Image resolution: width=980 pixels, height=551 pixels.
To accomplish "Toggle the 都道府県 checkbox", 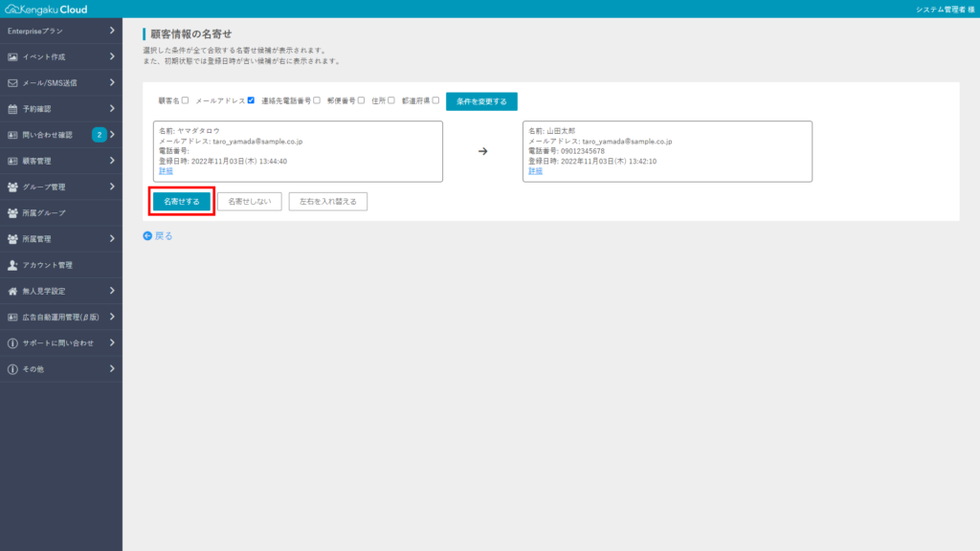I will pyautogui.click(x=435, y=100).
